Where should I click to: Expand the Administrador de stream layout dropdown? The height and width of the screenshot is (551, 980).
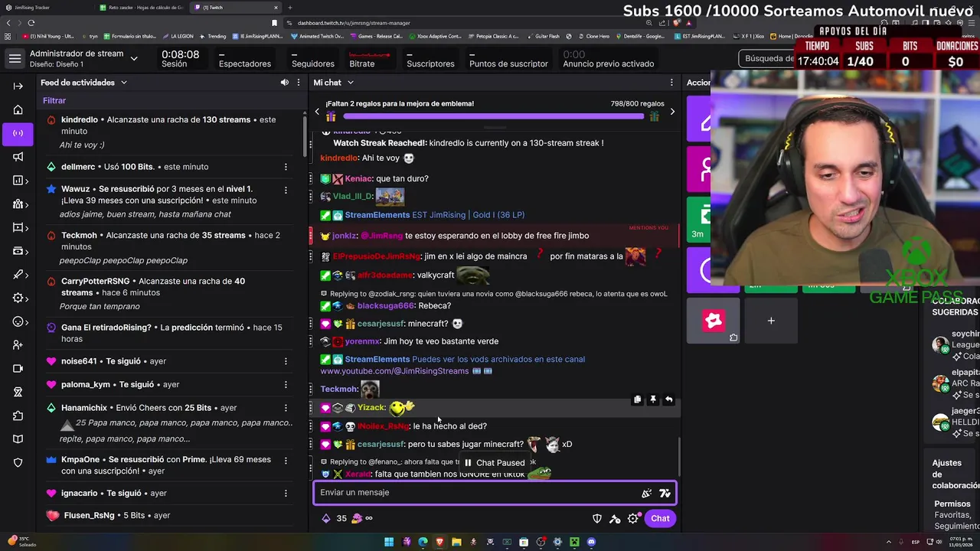pyautogui.click(x=134, y=58)
